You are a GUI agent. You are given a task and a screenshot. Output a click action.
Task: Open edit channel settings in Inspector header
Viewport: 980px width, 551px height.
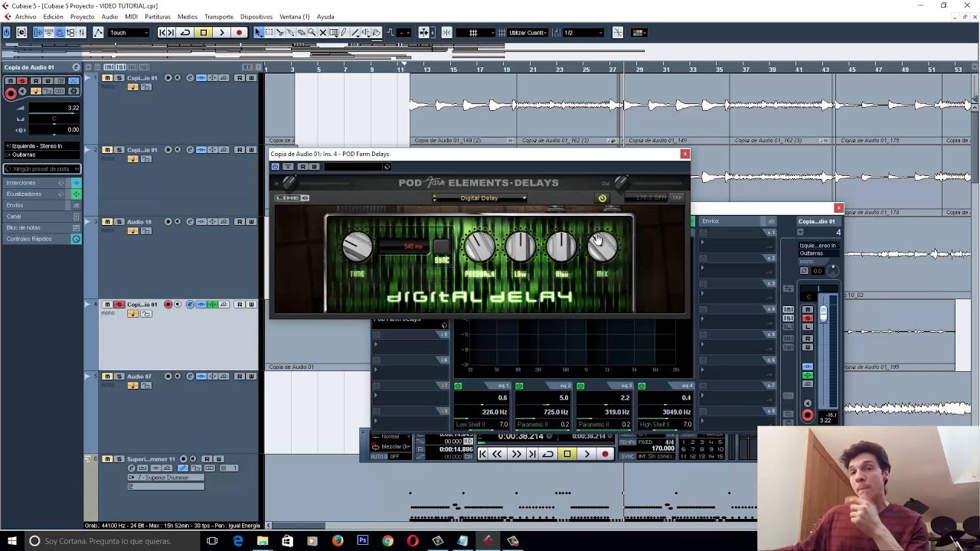(x=75, y=67)
